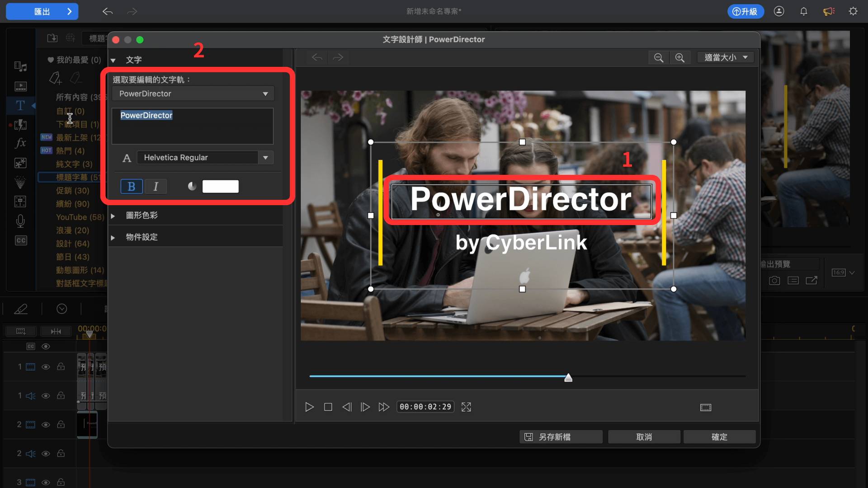Select the Title room T icon

tap(20, 105)
